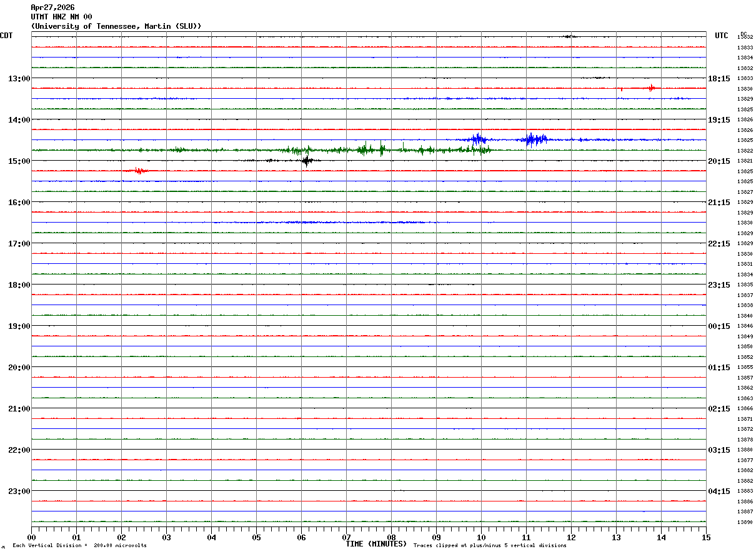The height and width of the screenshot is (554, 756).
Task: Select the 23:00 CDT hour label
Action: 19,491
